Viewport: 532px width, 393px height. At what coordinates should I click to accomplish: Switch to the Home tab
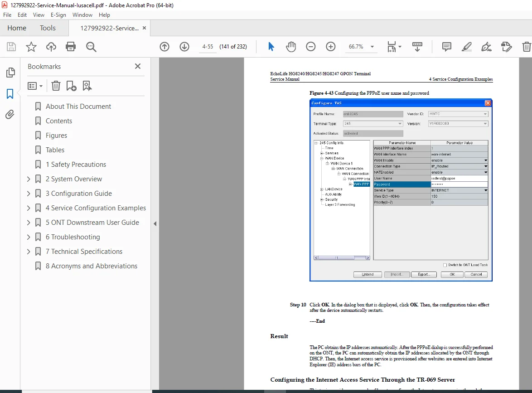pyautogui.click(x=17, y=28)
